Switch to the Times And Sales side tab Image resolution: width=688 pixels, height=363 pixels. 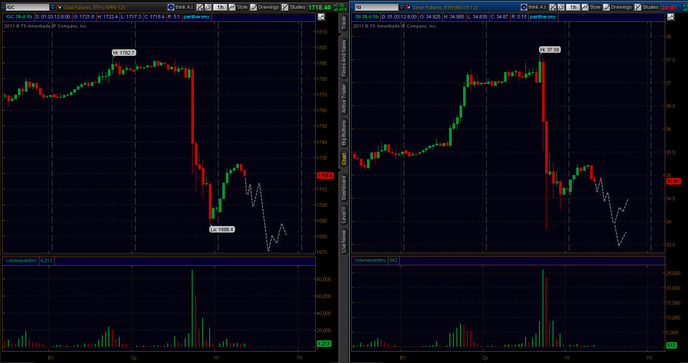pyautogui.click(x=344, y=58)
